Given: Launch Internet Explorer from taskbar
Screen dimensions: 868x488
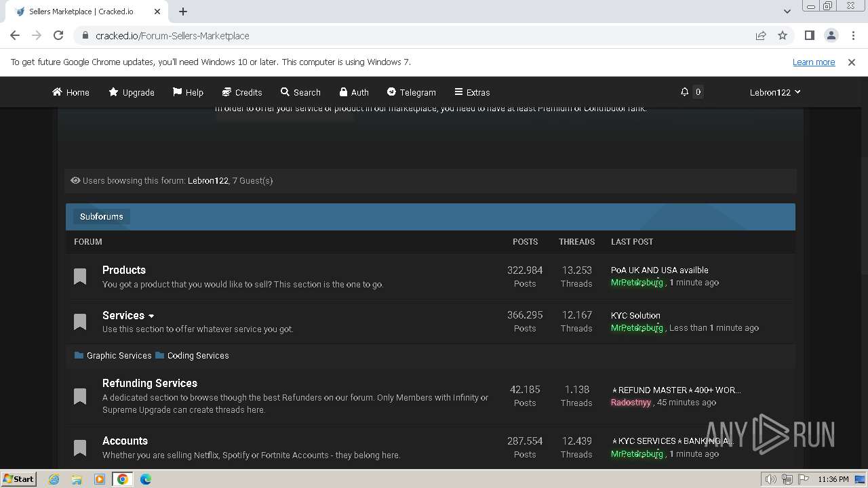Looking at the screenshot, I should pos(54,479).
